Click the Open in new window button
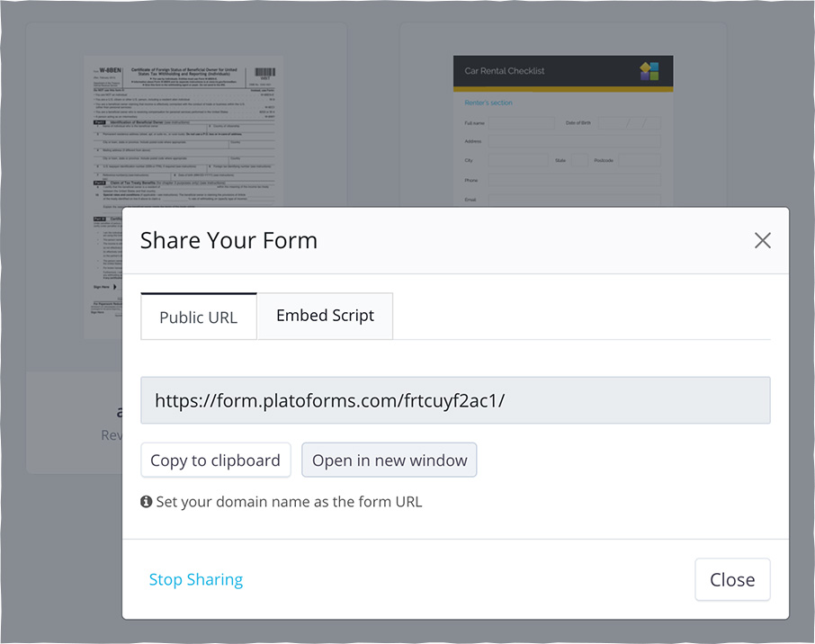This screenshot has width=815, height=644. point(389,460)
